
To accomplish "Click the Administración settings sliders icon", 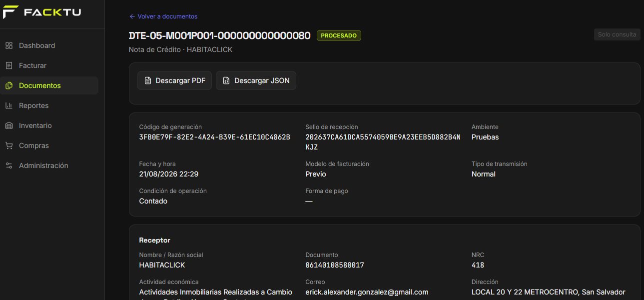I will tap(9, 165).
